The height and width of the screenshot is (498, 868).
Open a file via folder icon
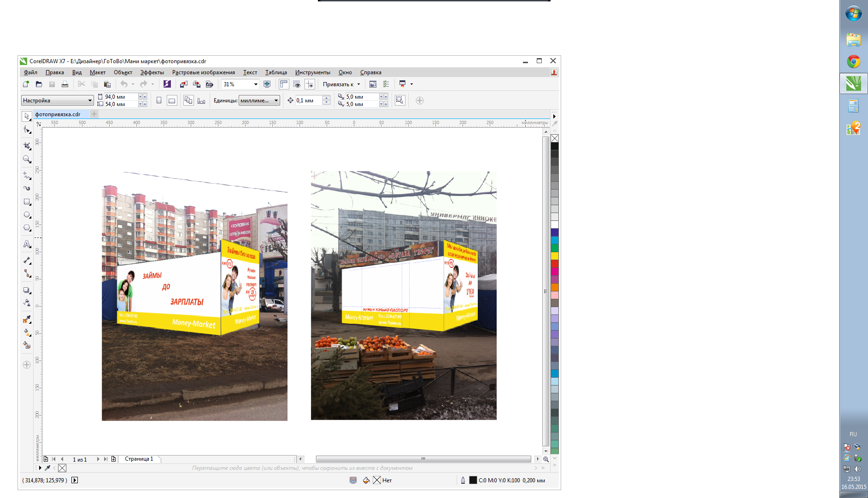[39, 84]
